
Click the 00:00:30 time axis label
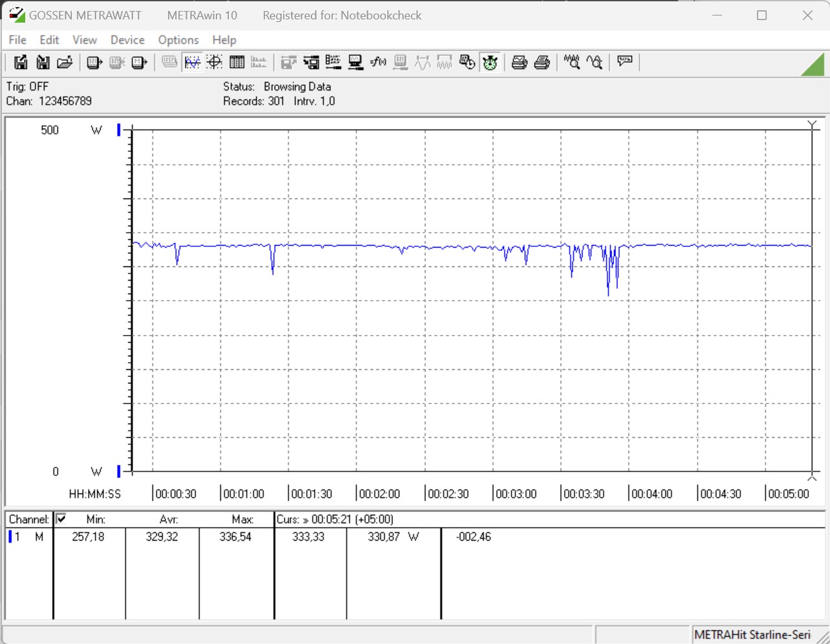[x=176, y=494]
